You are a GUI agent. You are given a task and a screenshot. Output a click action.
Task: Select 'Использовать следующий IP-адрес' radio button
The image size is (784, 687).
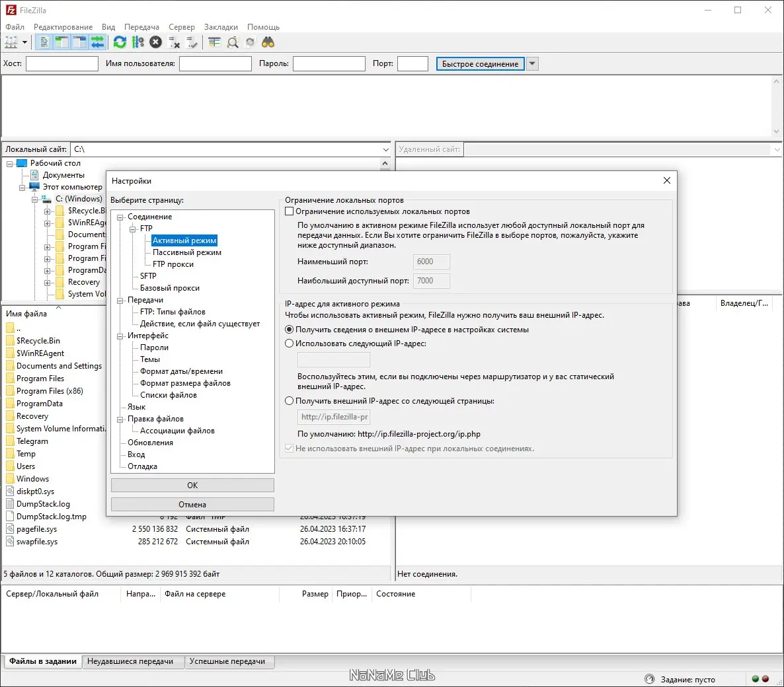point(289,343)
